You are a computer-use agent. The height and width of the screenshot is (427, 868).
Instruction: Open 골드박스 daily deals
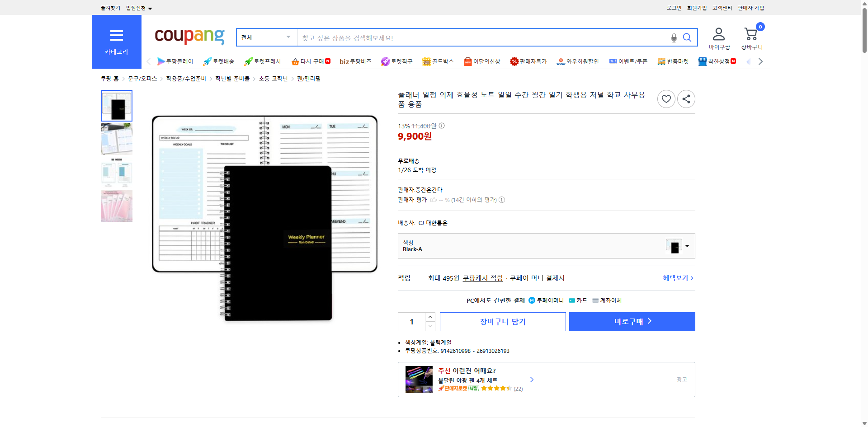438,61
